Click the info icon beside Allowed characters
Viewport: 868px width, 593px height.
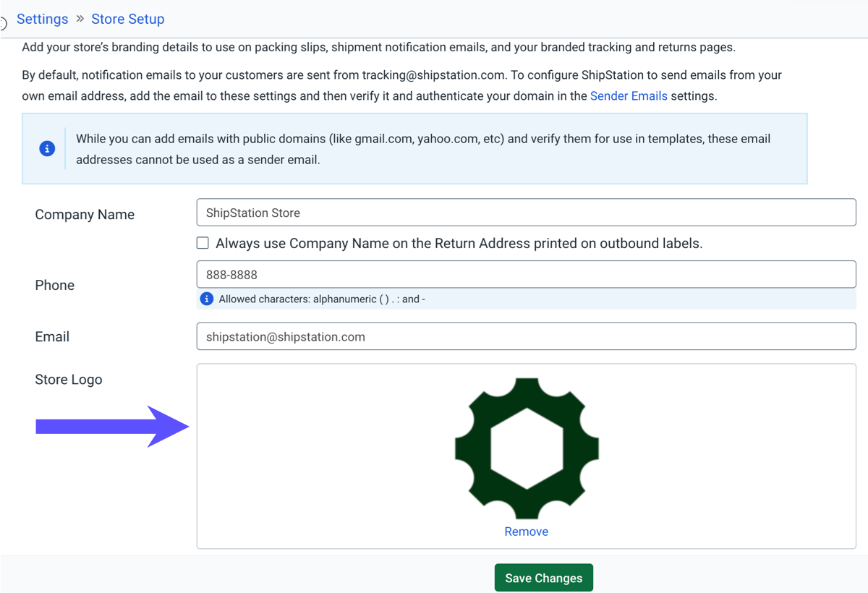point(207,299)
